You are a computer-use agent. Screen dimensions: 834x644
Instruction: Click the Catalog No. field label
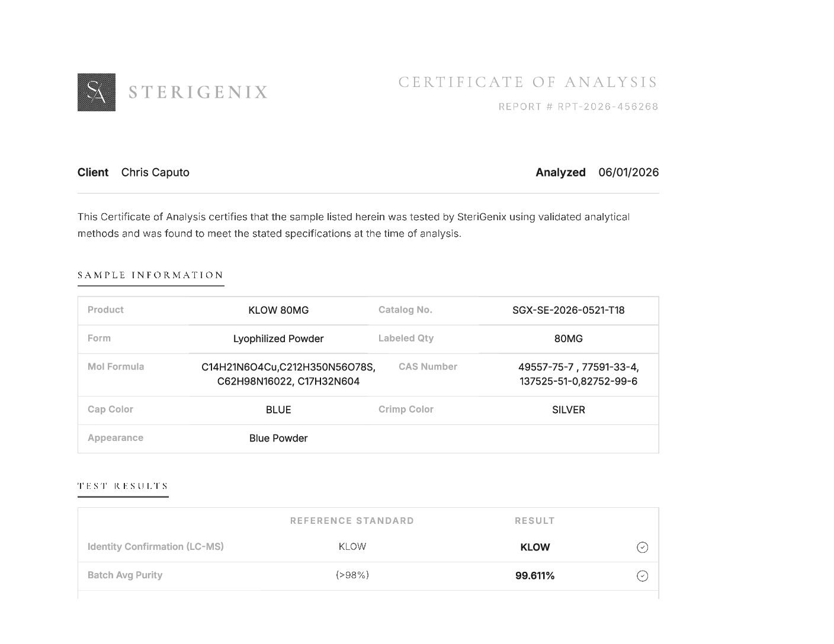(x=405, y=310)
